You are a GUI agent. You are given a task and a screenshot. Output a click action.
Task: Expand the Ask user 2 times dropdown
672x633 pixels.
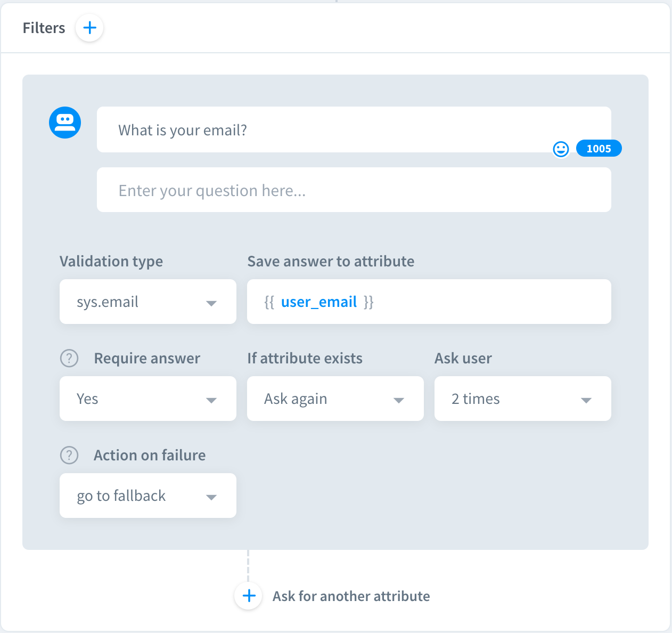(522, 399)
